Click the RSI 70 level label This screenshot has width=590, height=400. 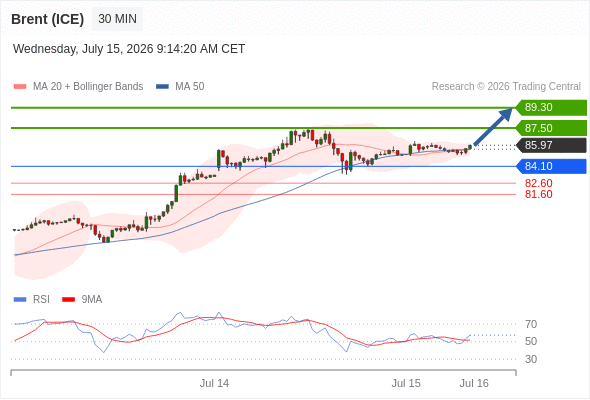pos(531,324)
